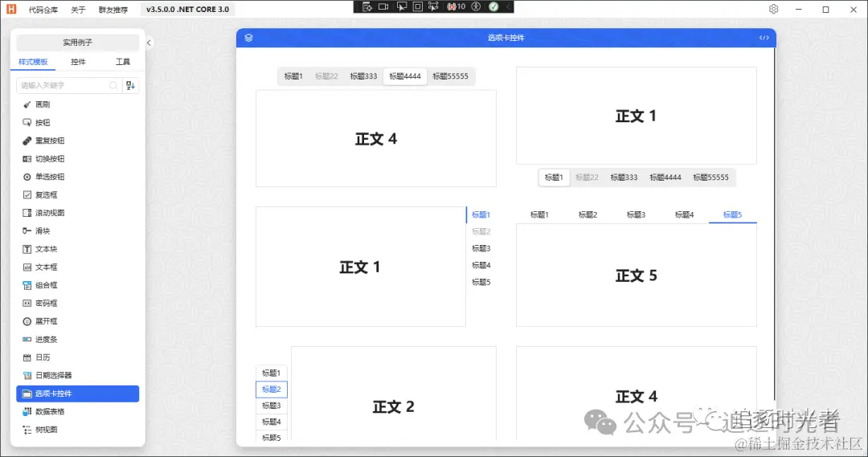Select 标题55555 in pill tabs above 正文 4
Viewport: 868px width, 457px height.
point(451,76)
